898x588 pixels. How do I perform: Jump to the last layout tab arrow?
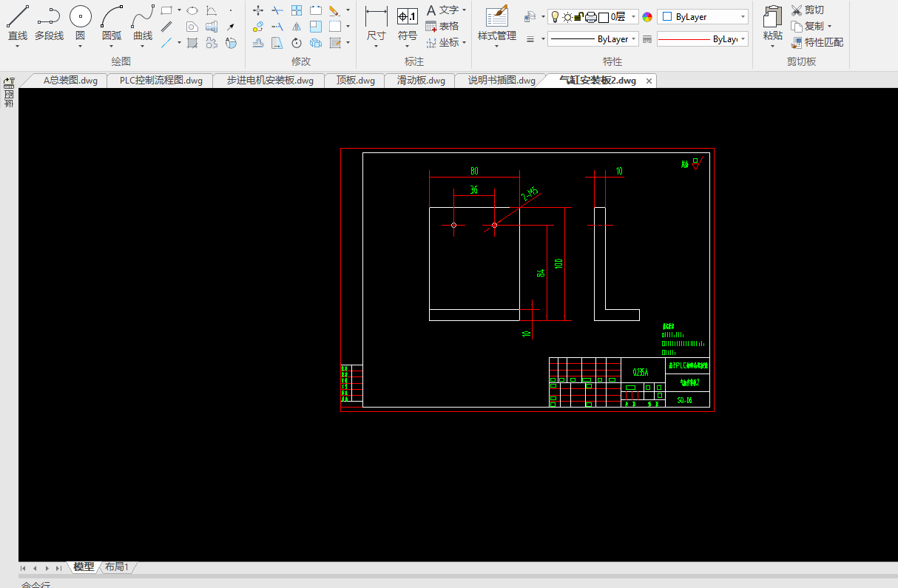58,568
